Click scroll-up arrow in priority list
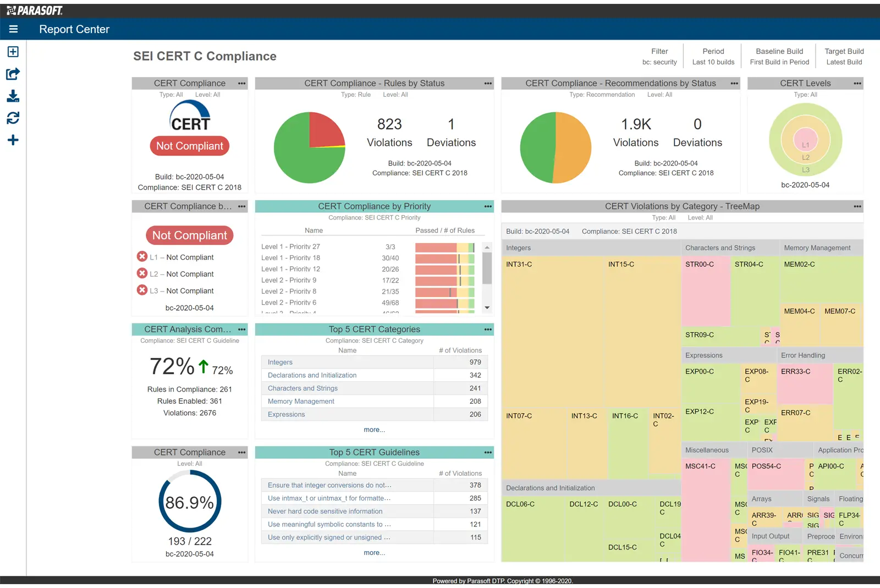 tap(487, 247)
